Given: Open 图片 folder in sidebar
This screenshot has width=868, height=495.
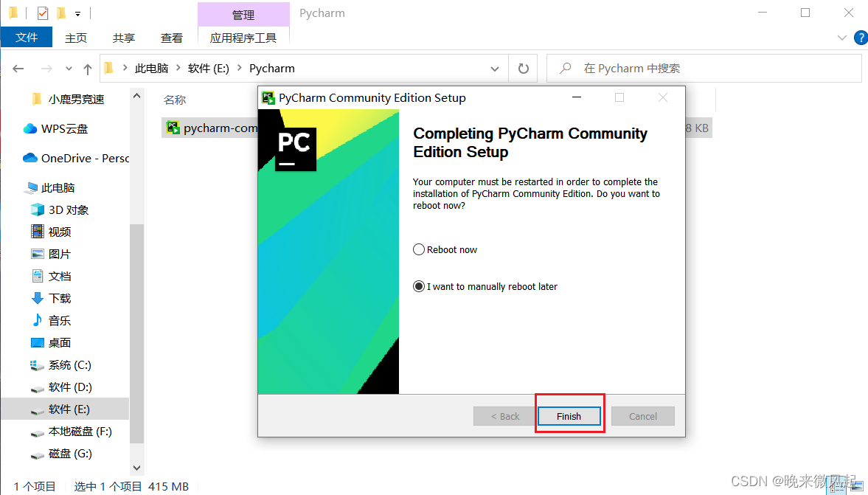Looking at the screenshot, I should (x=59, y=255).
